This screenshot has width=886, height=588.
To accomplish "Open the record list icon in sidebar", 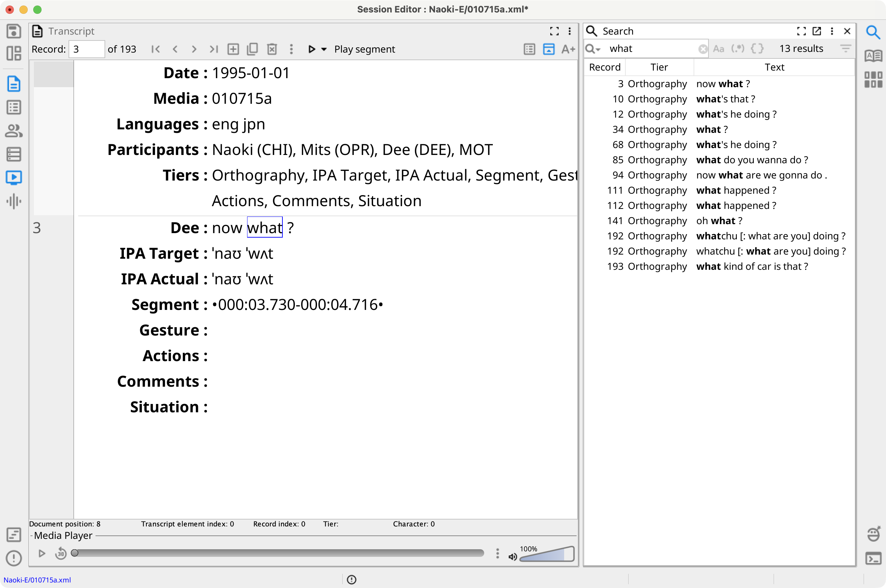I will [14, 108].
